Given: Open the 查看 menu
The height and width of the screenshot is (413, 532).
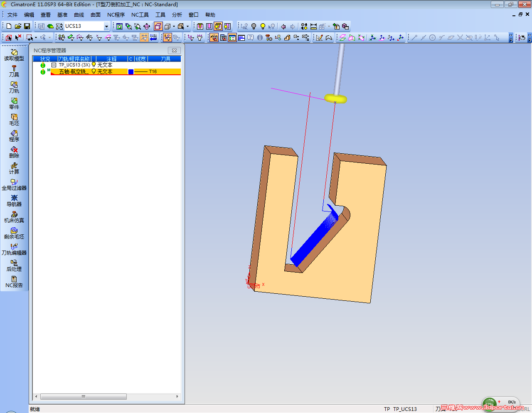Looking at the screenshot, I should point(46,15).
